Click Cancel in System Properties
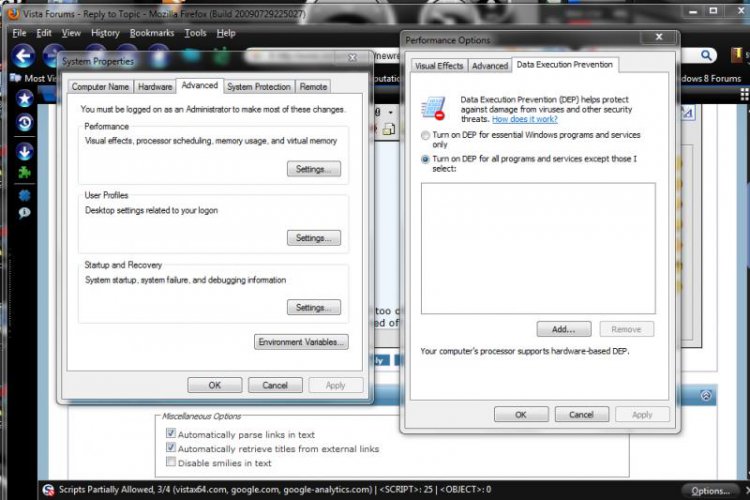 pyautogui.click(x=275, y=385)
